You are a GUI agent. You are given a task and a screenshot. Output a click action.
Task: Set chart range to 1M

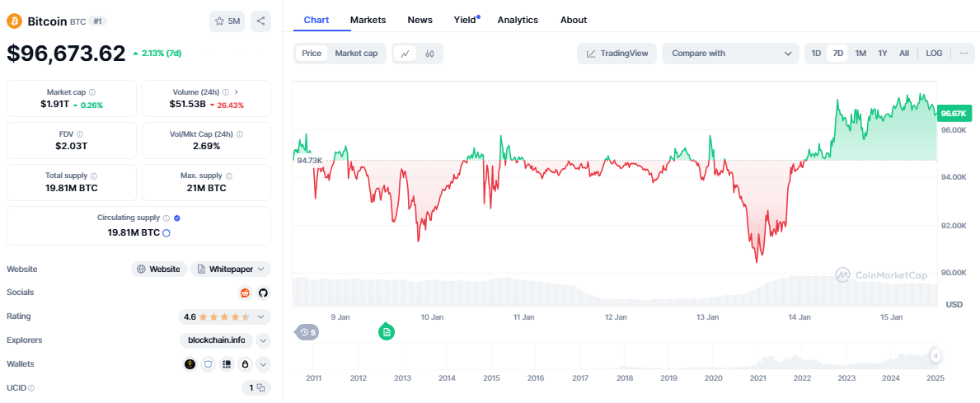tap(860, 53)
